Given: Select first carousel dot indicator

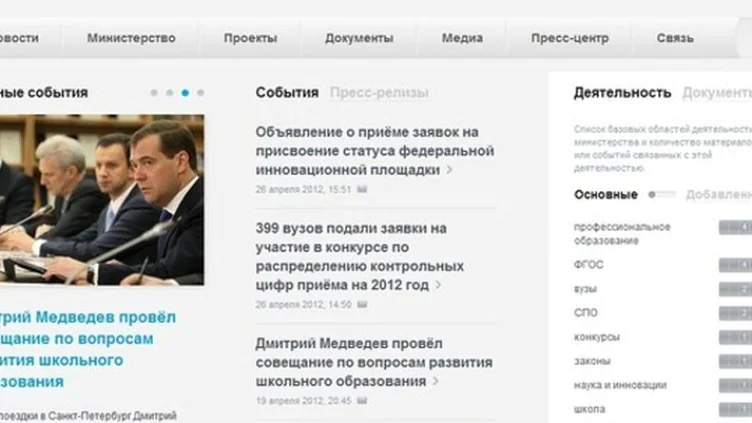Looking at the screenshot, I should pos(154,93).
